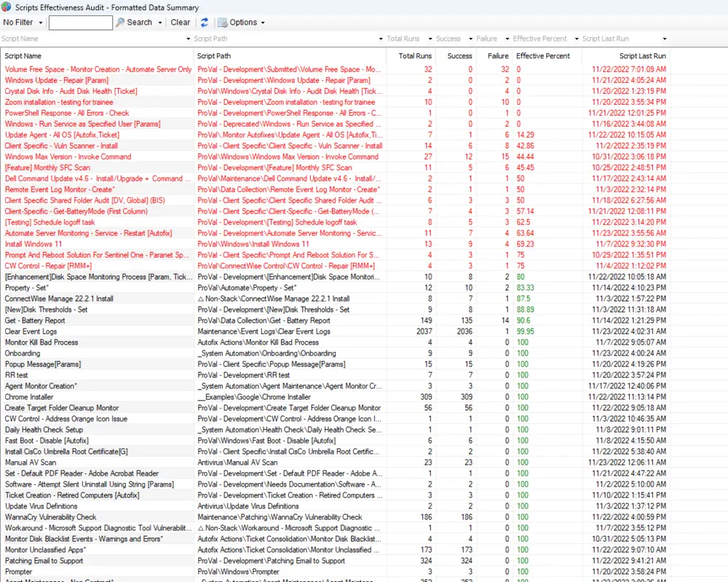Click the Options button label
Viewport: 728px width, 582px height.
(x=243, y=23)
